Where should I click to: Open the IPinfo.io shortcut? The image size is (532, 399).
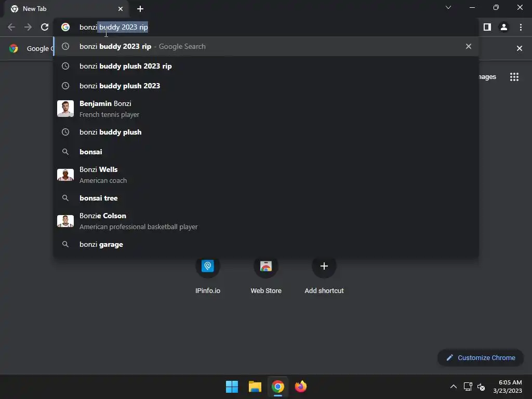pos(208,275)
